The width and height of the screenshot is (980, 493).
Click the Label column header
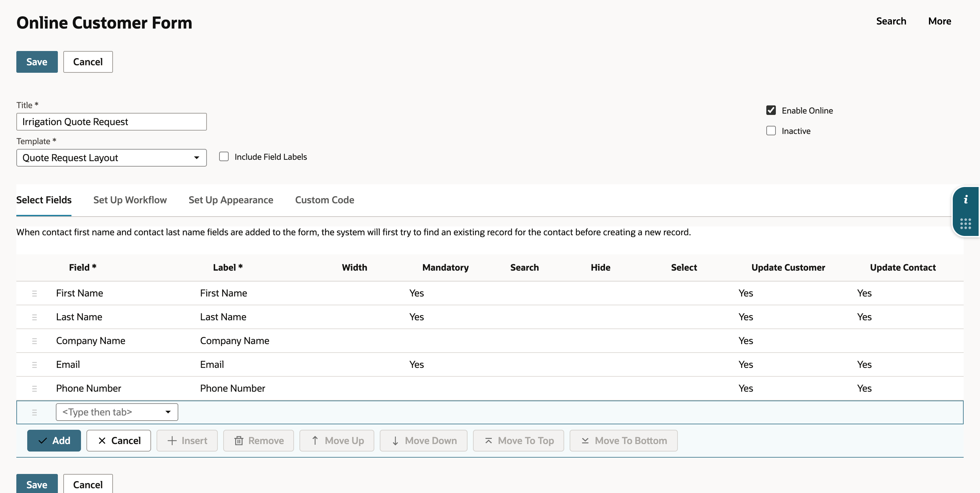click(x=228, y=268)
